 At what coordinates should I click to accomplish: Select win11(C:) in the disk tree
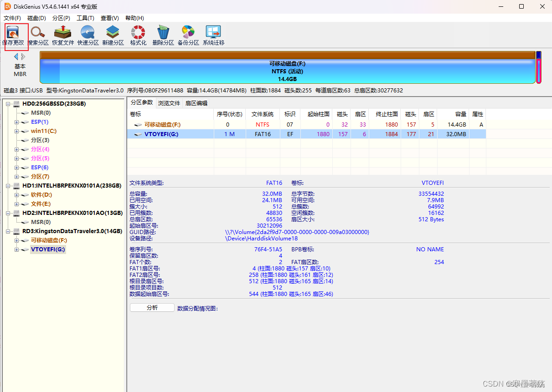tap(44, 131)
